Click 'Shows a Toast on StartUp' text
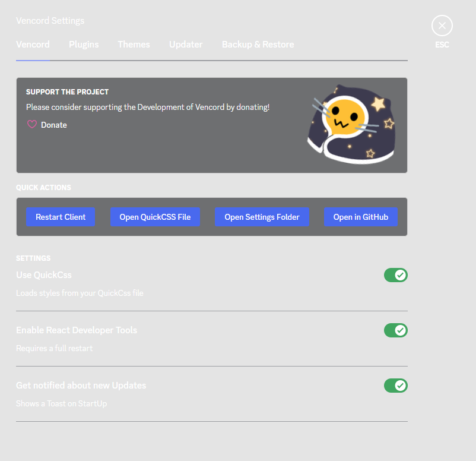Image resolution: width=476 pixels, height=461 pixels. tap(61, 403)
